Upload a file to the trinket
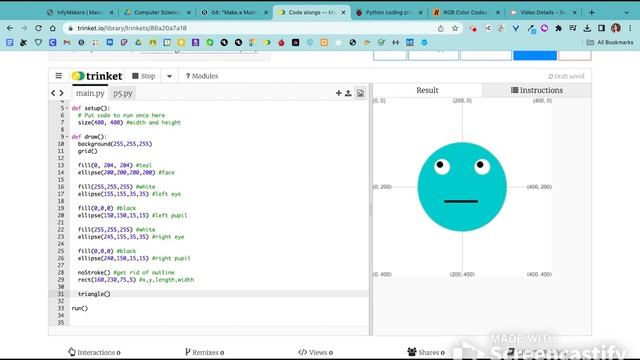 [348, 93]
